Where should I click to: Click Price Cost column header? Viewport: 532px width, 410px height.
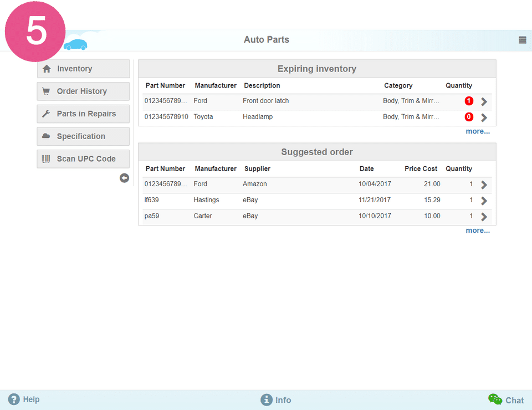coord(421,168)
